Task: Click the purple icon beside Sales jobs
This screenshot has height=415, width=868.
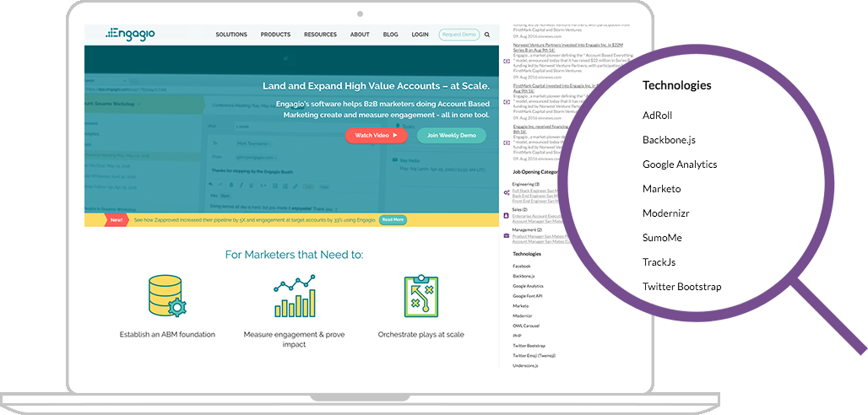Action: [x=506, y=215]
